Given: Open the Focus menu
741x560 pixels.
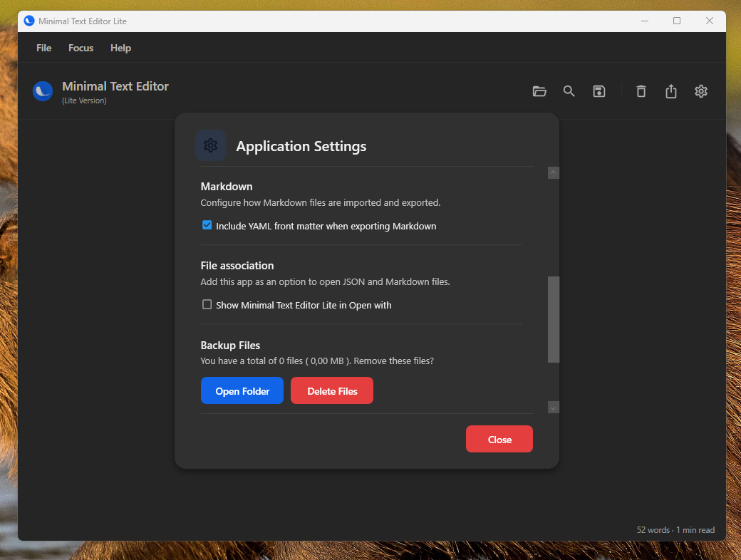Looking at the screenshot, I should (x=81, y=48).
